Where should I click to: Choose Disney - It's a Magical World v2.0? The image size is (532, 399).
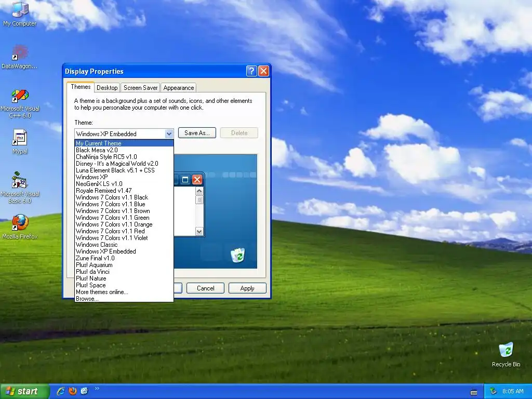pyautogui.click(x=124, y=164)
